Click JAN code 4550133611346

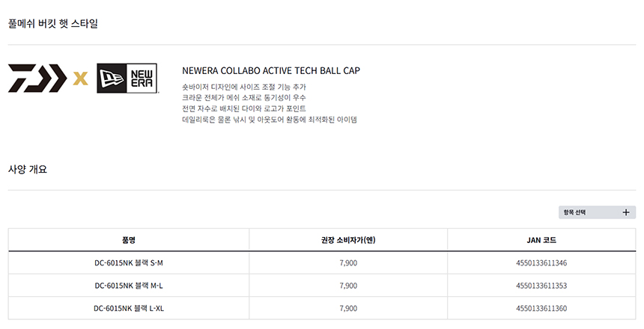point(541,263)
